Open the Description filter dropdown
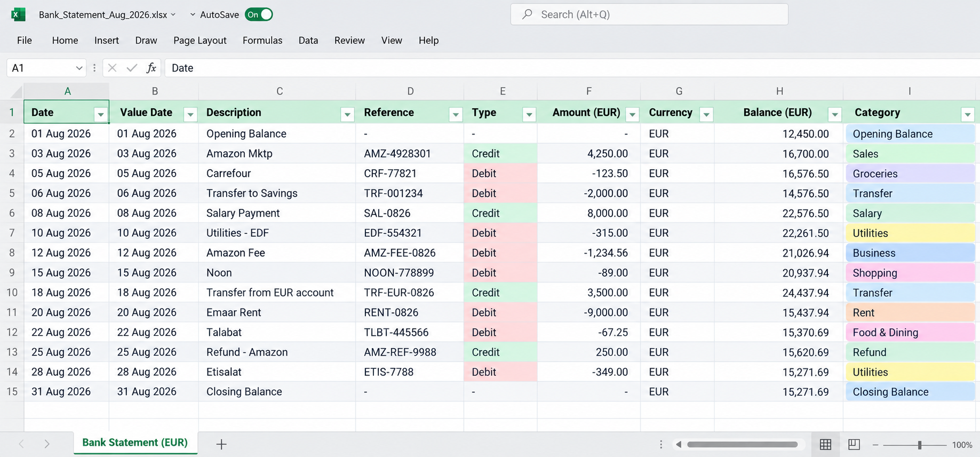The image size is (980, 457). point(347,114)
